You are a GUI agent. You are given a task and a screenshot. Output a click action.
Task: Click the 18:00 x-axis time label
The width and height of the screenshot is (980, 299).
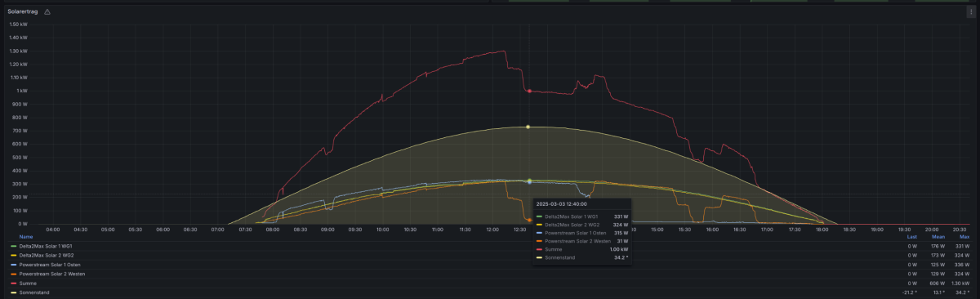822,230
